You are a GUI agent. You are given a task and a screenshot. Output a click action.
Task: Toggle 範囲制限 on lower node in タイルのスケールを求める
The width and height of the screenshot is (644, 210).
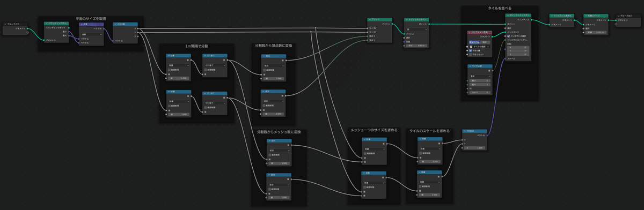[420, 186]
